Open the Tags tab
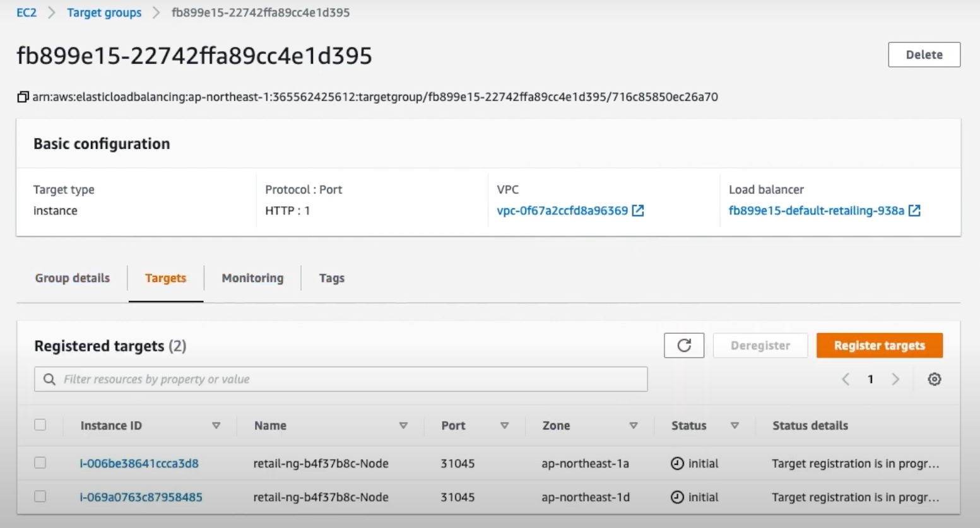Image resolution: width=980 pixels, height=528 pixels. coord(332,278)
